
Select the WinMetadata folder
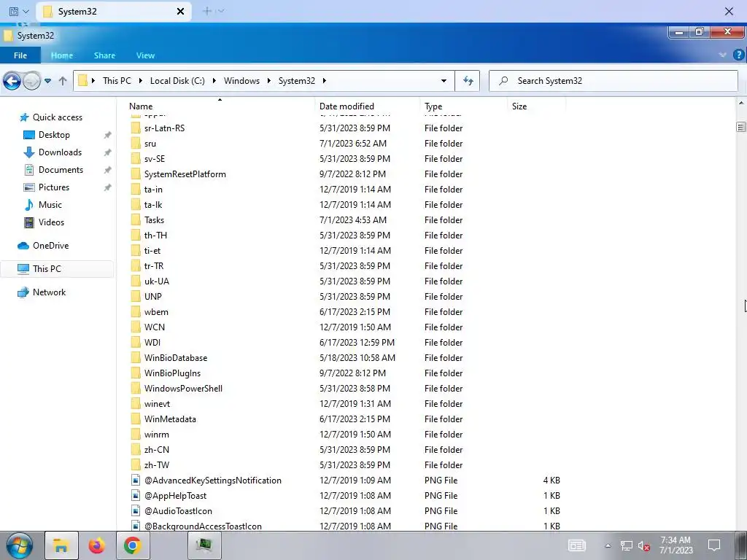click(x=170, y=419)
